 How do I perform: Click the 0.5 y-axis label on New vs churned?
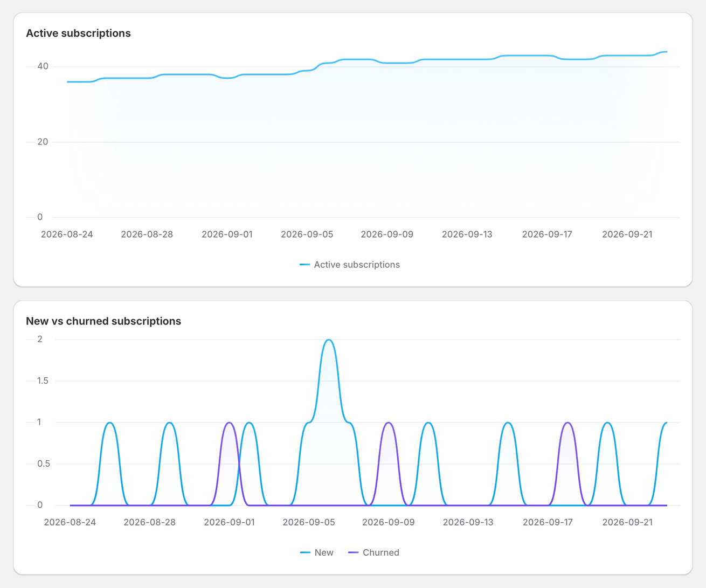tap(44, 464)
